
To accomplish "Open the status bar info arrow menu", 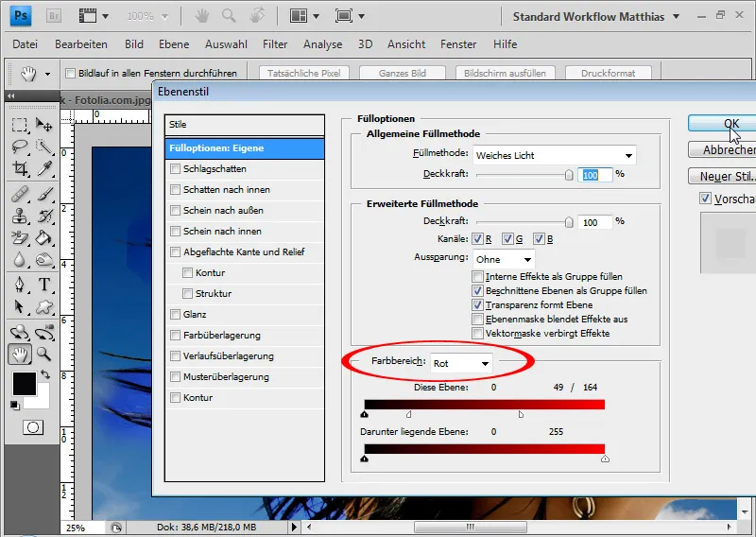I will 294,527.
